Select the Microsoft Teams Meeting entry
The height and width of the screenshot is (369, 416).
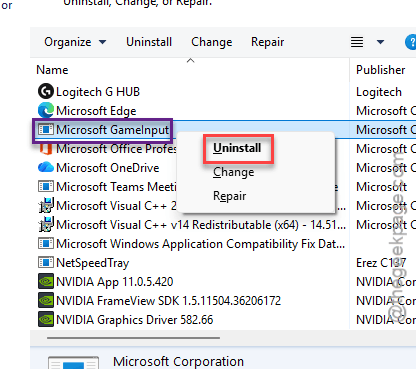(116, 187)
